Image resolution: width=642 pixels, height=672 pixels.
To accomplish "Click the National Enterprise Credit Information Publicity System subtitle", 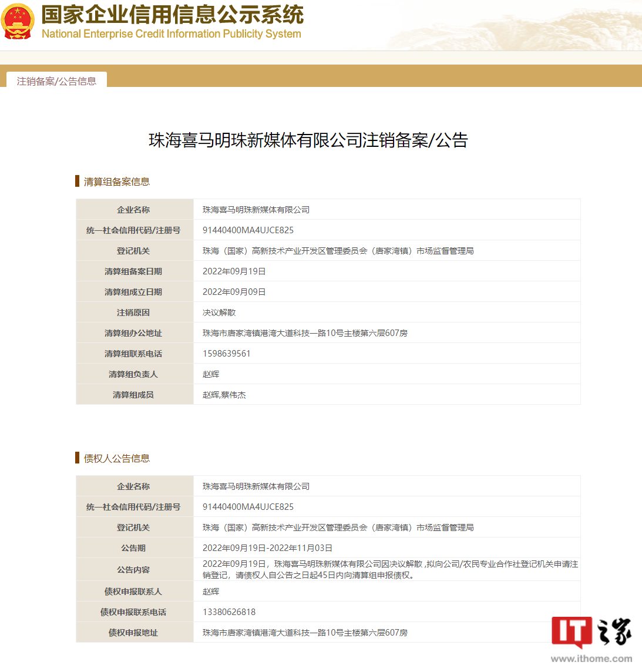I will point(172,34).
